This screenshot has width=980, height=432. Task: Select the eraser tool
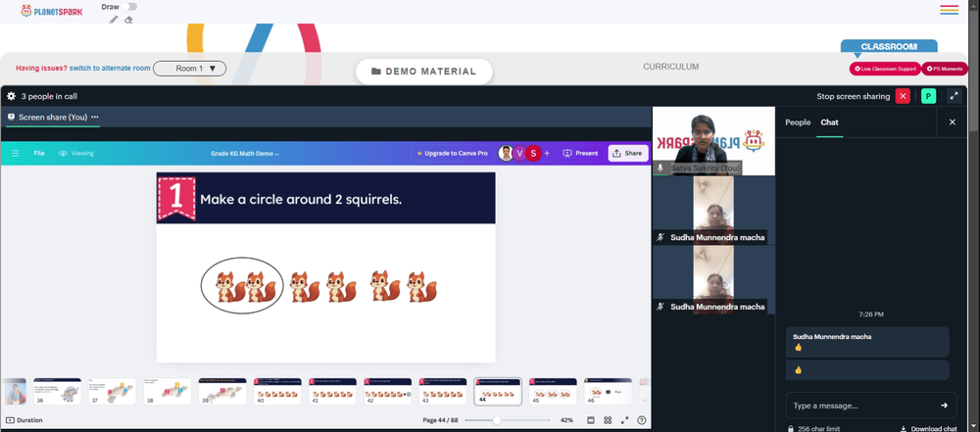[x=128, y=20]
